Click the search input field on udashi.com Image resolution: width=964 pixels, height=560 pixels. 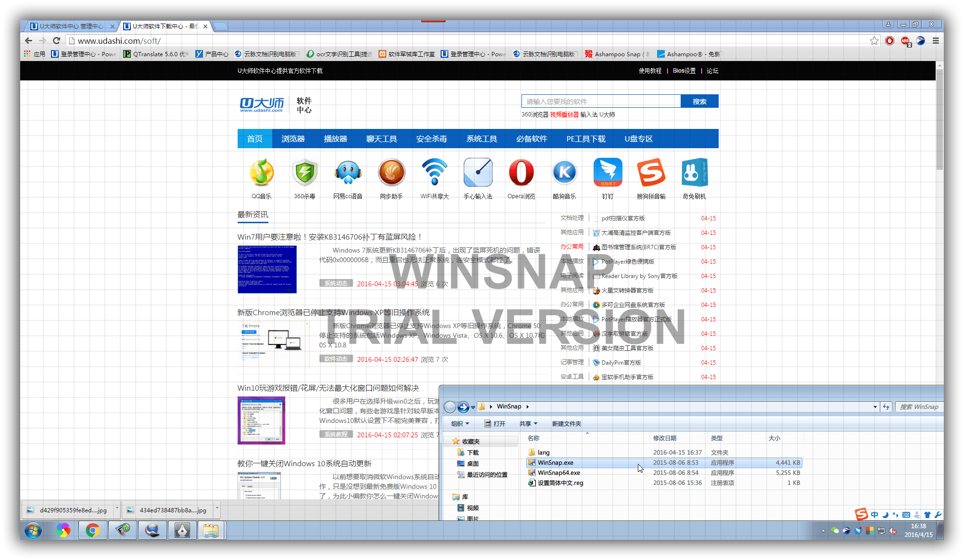click(x=598, y=102)
